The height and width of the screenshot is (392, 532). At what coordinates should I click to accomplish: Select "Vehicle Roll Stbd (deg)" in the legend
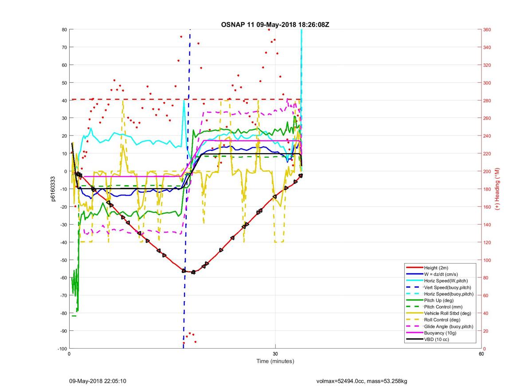coord(448,313)
